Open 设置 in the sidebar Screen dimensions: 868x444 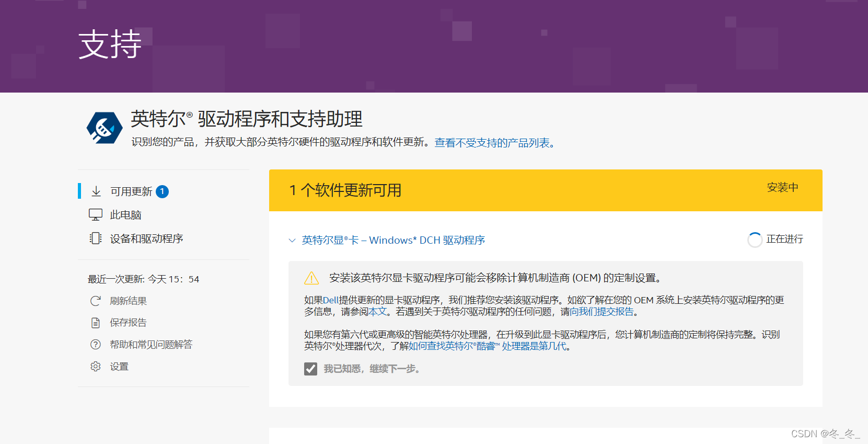click(x=119, y=367)
